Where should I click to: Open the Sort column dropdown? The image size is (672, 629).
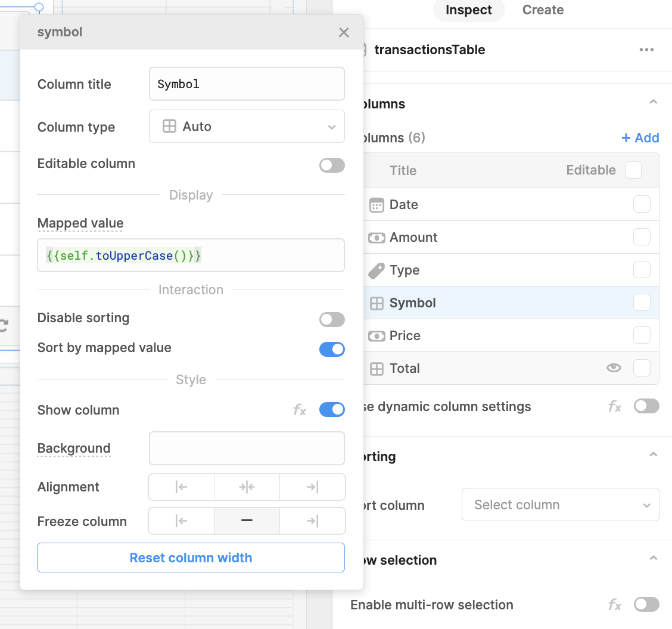point(560,505)
